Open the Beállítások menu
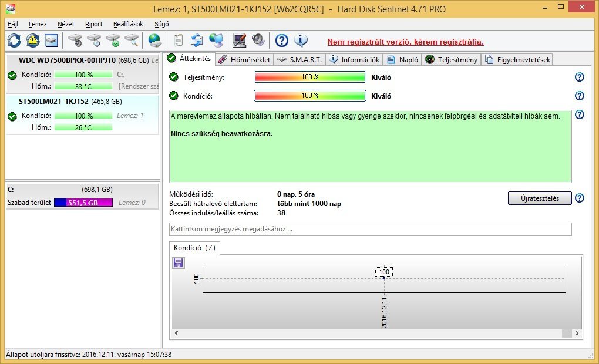The image size is (599, 364). point(128,24)
